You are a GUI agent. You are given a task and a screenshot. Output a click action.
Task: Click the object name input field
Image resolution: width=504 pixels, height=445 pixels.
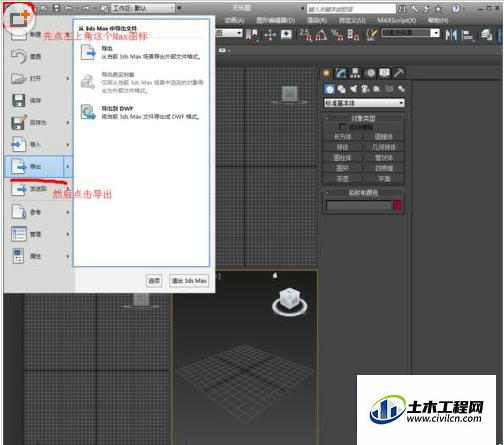(358, 206)
